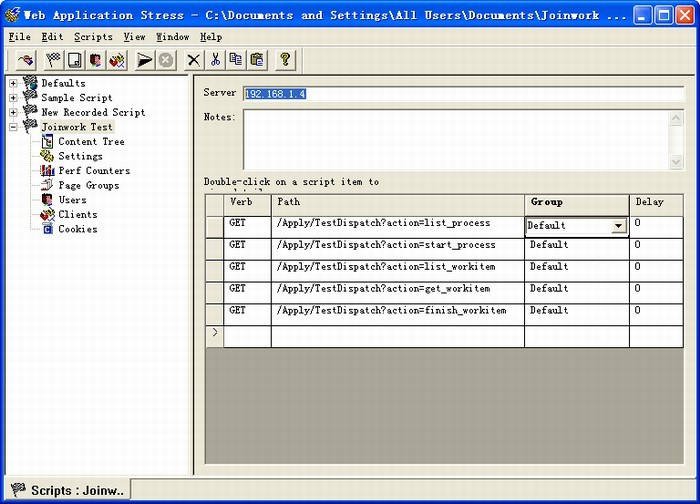
Task: Click the new script hand toolbar icon
Action: pos(26,60)
